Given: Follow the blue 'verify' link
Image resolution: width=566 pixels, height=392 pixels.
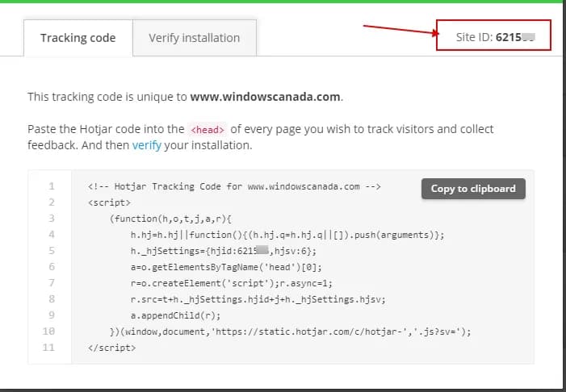Looking at the screenshot, I should (147, 145).
